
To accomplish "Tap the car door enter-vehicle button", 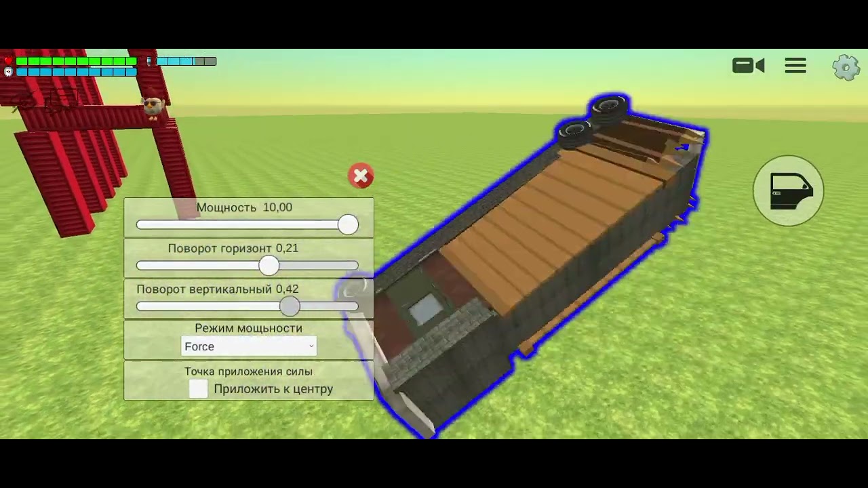I will pos(789,190).
